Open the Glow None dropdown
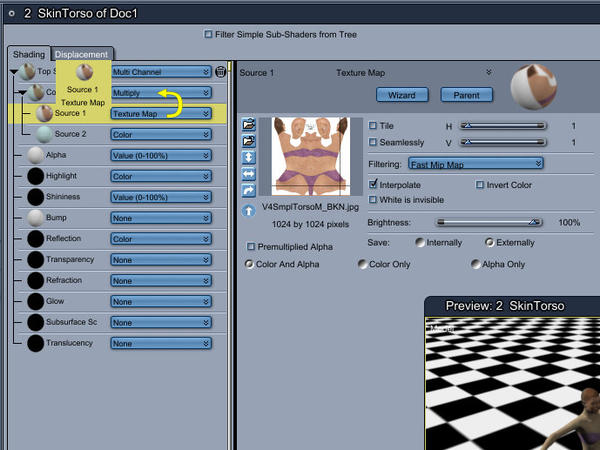 coord(161,302)
